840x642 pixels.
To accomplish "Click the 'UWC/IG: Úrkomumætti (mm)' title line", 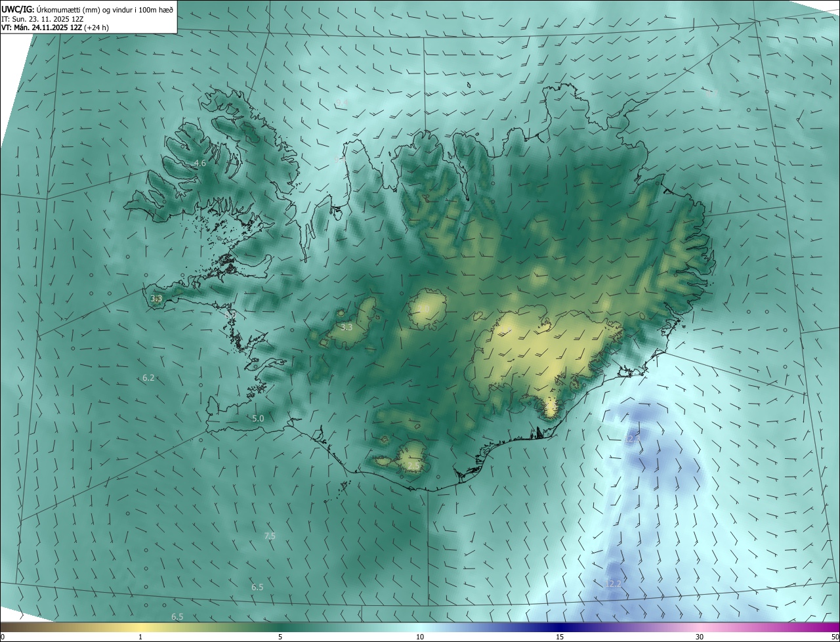I will tap(87, 9).
